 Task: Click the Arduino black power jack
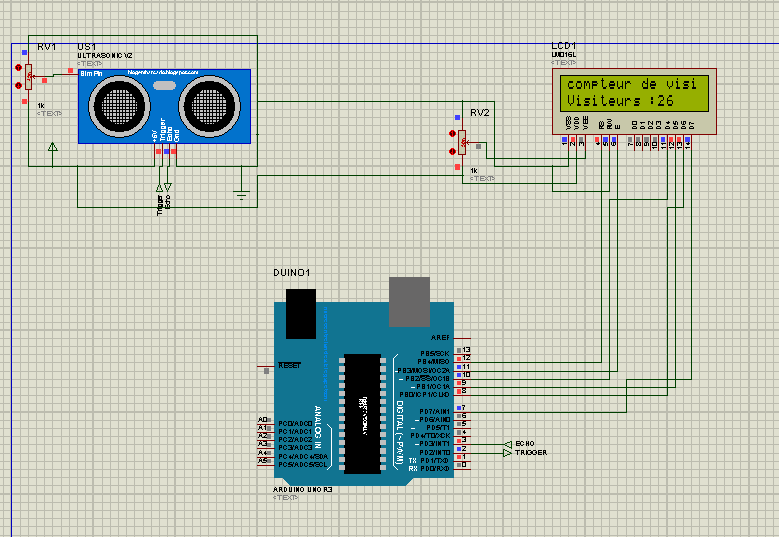click(300, 314)
